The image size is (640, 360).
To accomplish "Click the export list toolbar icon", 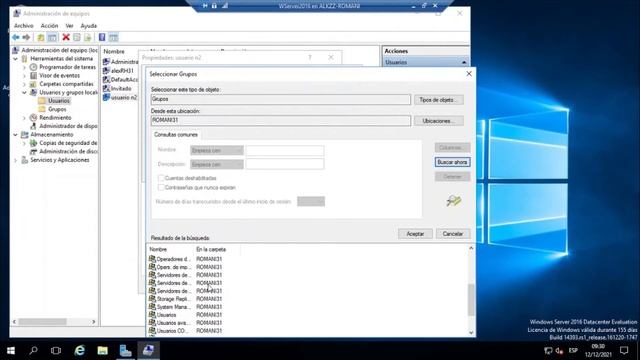I will click(x=87, y=38).
